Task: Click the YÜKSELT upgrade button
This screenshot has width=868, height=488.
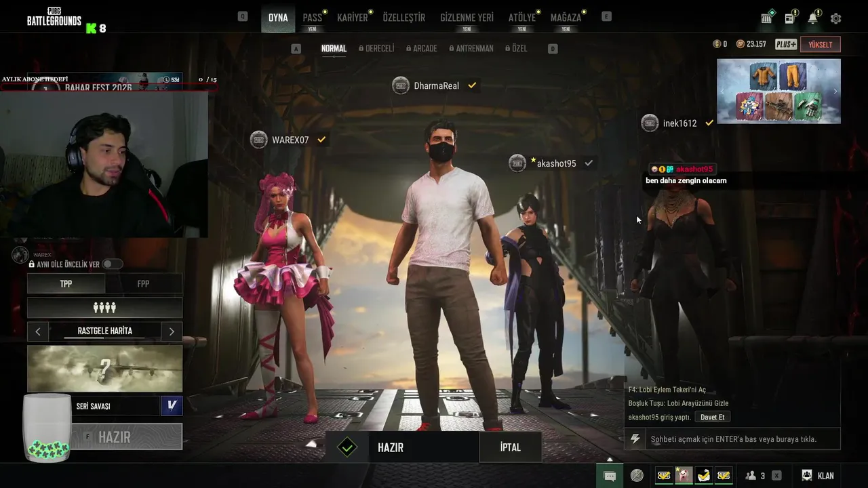Action: 821,44
